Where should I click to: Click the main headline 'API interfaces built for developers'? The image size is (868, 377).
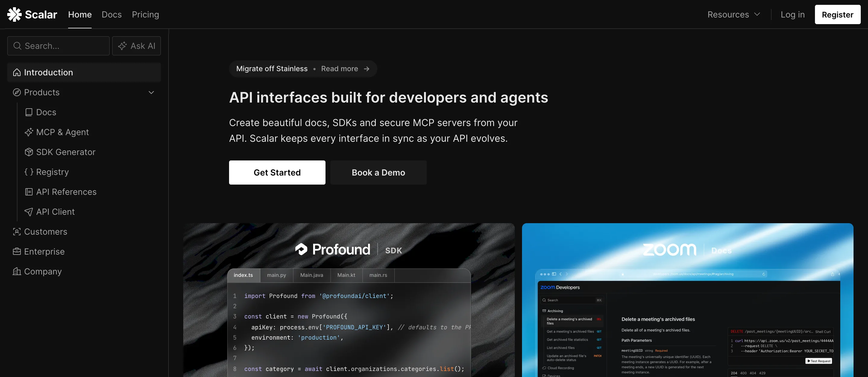pos(388,97)
